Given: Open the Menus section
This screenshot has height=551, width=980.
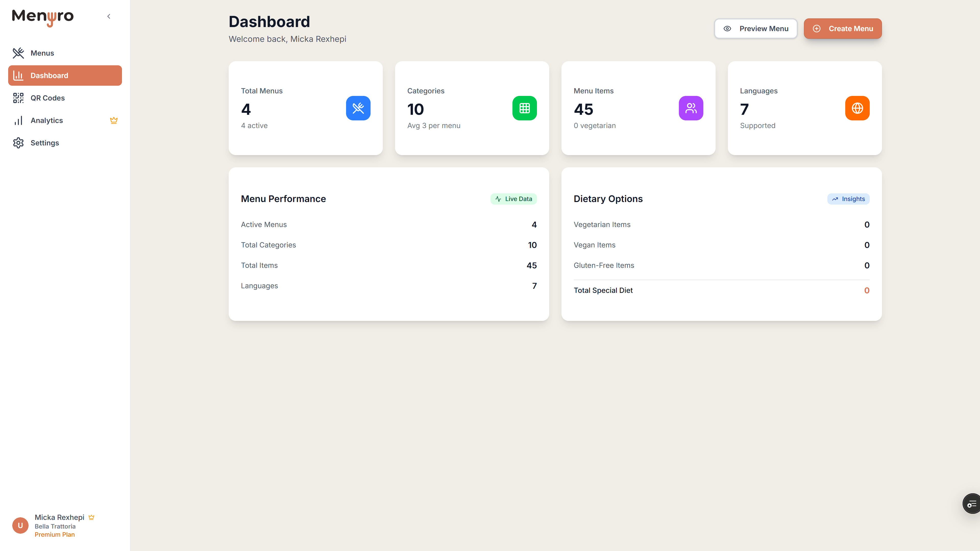Looking at the screenshot, I should [x=42, y=53].
